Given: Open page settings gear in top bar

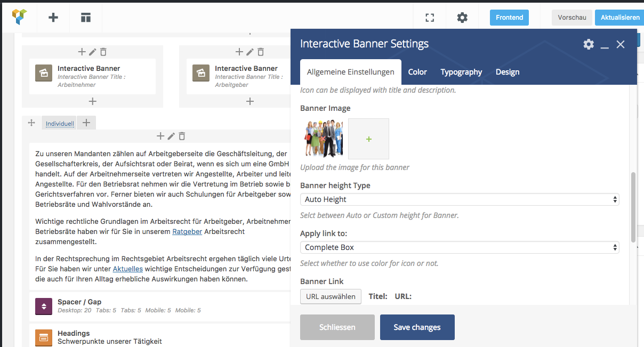Looking at the screenshot, I should pos(462,18).
